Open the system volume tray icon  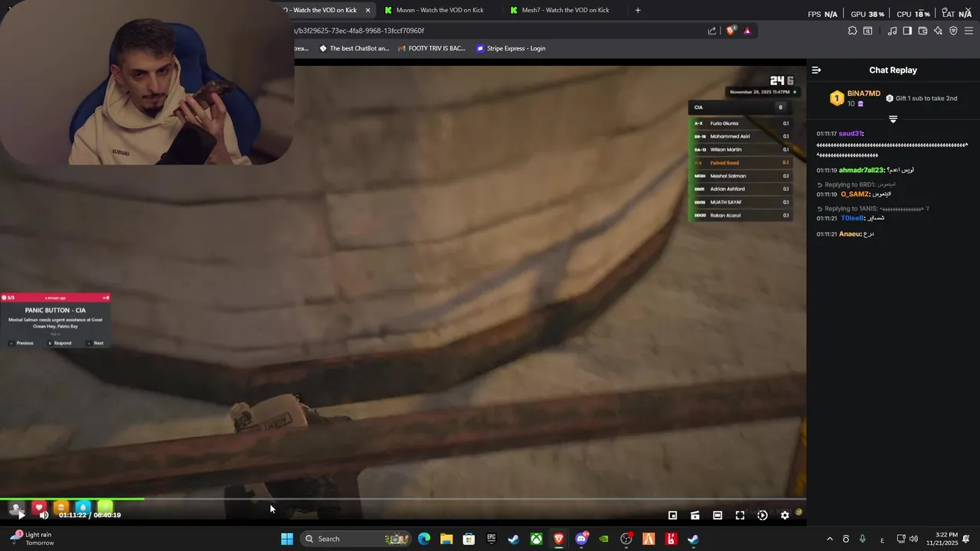point(913,539)
